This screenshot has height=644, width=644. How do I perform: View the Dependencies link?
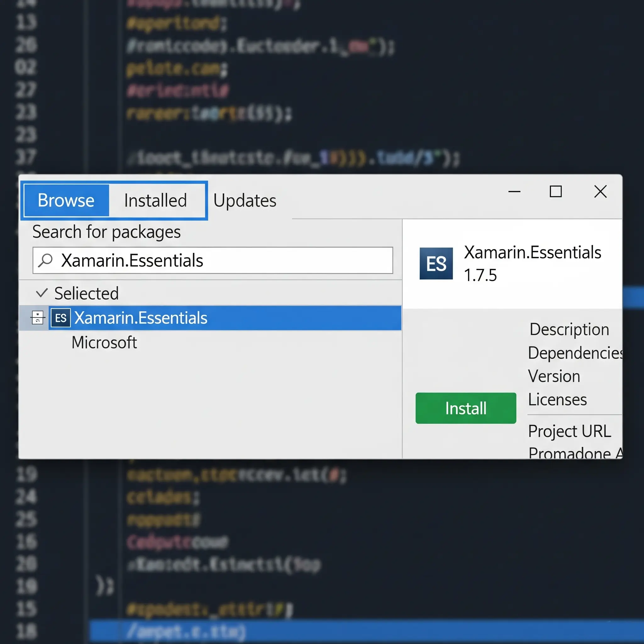[x=574, y=353]
